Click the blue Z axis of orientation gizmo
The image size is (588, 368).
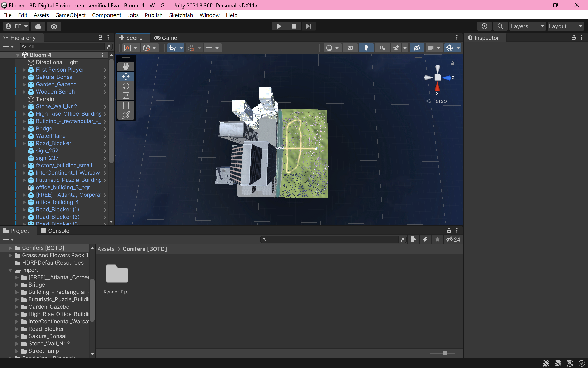tap(447, 78)
